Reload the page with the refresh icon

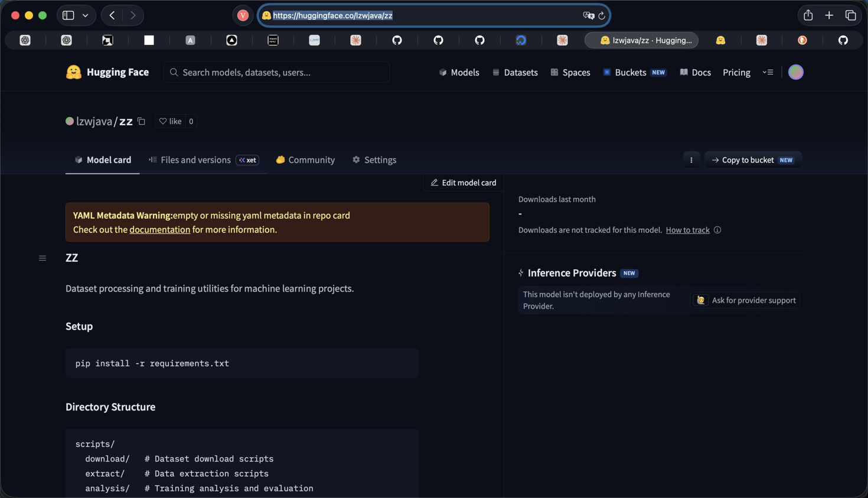pos(602,15)
